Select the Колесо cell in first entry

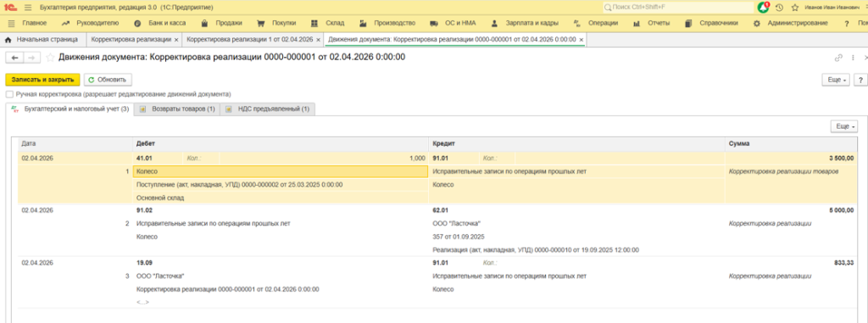pyautogui.click(x=280, y=172)
